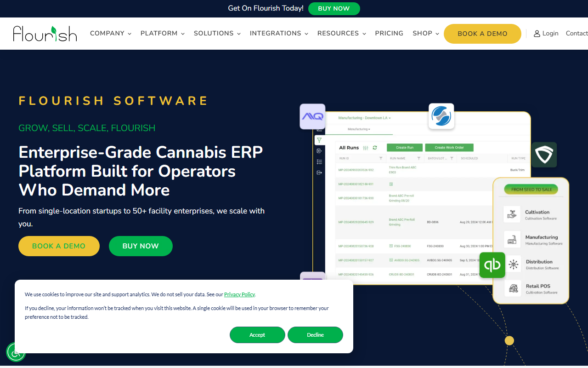Click BOOK A DEMO in the header
This screenshot has width=588, height=368.
click(x=482, y=34)
